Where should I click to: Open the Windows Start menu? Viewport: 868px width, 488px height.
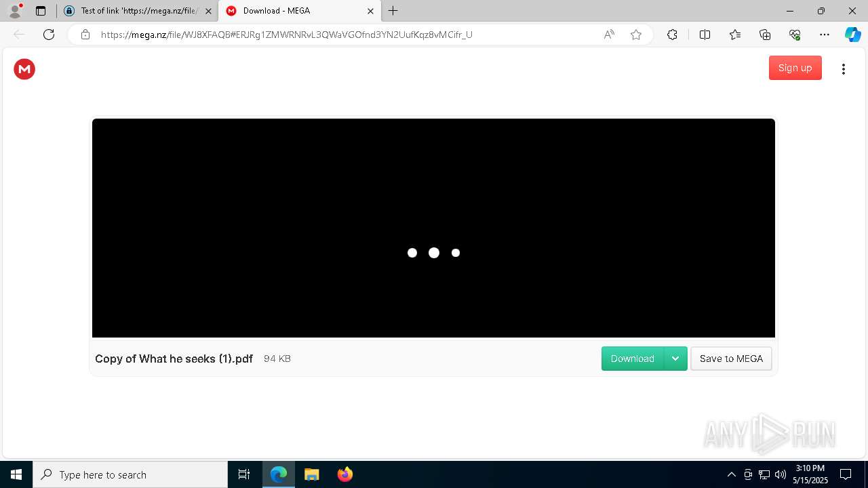[16, 474]
